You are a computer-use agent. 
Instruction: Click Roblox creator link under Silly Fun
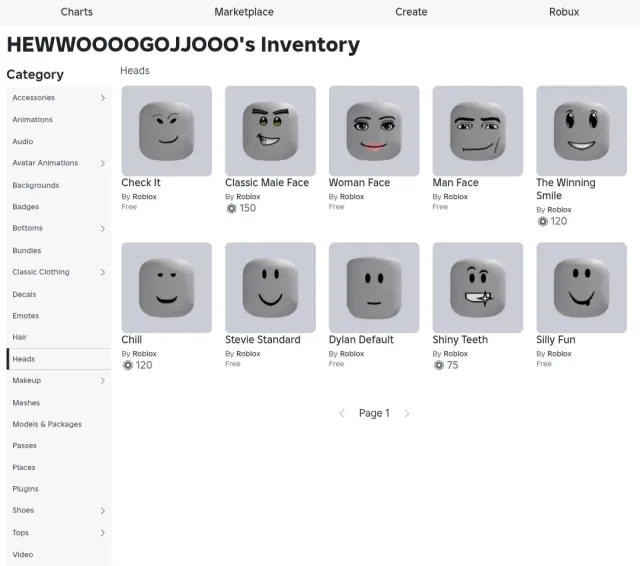point(559,354)
